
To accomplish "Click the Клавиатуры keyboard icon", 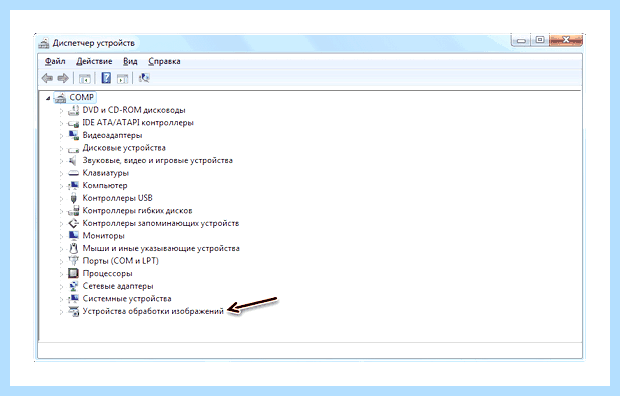I will [x=73, y=173].
